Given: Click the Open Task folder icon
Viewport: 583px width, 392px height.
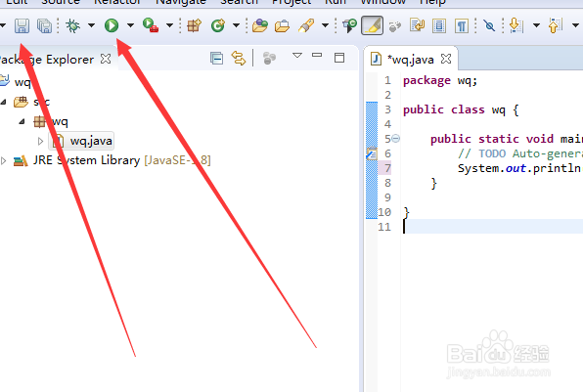Looking at the screenshot, I should (282, 26).
